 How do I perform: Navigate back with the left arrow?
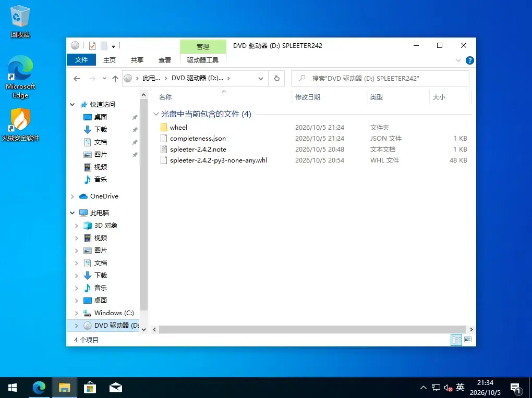coord(77,79)
